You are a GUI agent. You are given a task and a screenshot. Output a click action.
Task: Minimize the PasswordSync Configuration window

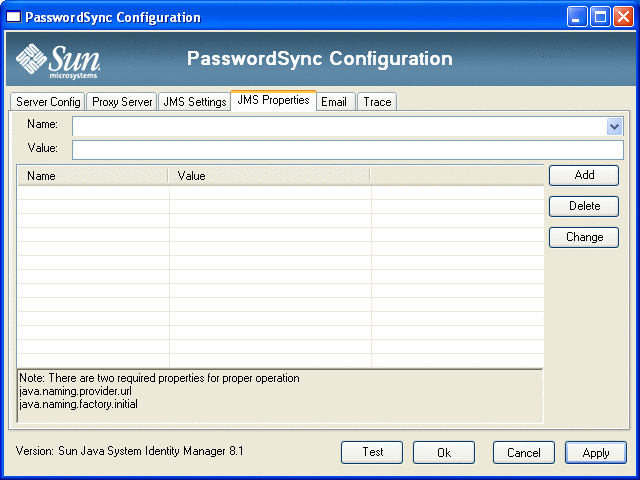(577, 17)
